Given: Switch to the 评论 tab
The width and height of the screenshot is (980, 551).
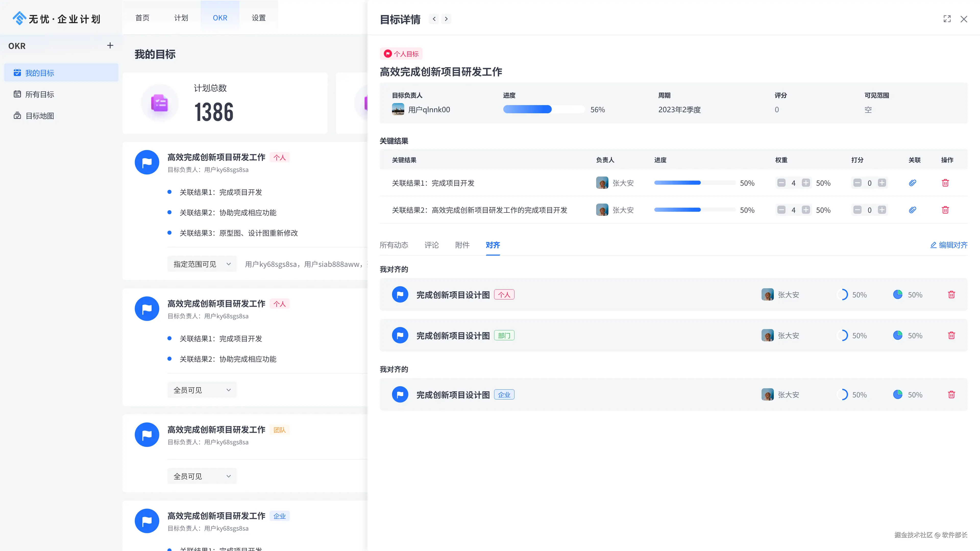Looking at the screenshot, I should [431, 245].
